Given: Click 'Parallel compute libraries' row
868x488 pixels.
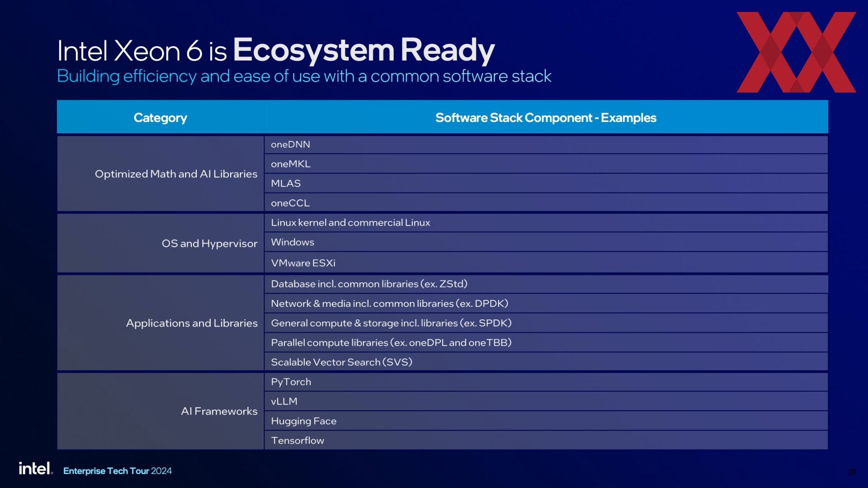Looking at the screenshot, I should coord(546,343).
